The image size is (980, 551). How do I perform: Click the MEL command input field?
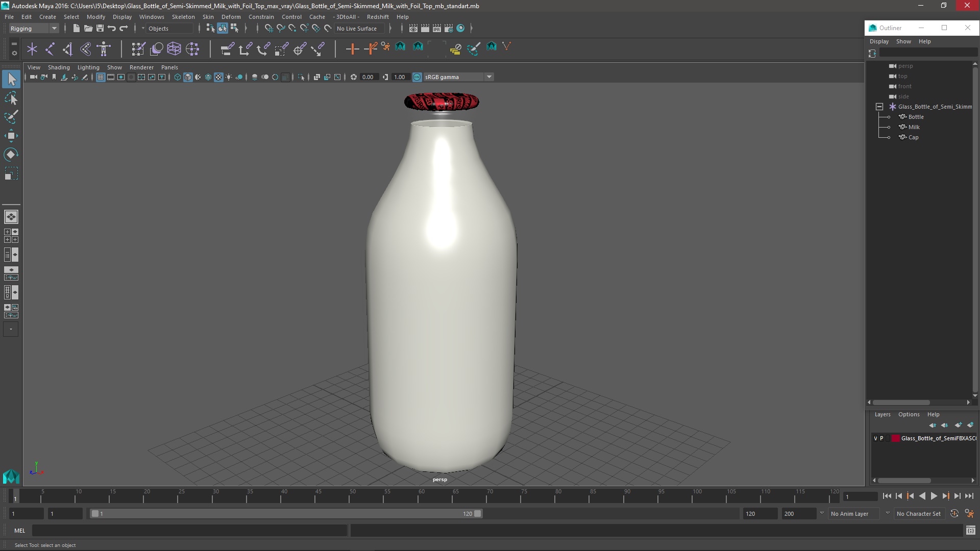click(x=189, y=531)
